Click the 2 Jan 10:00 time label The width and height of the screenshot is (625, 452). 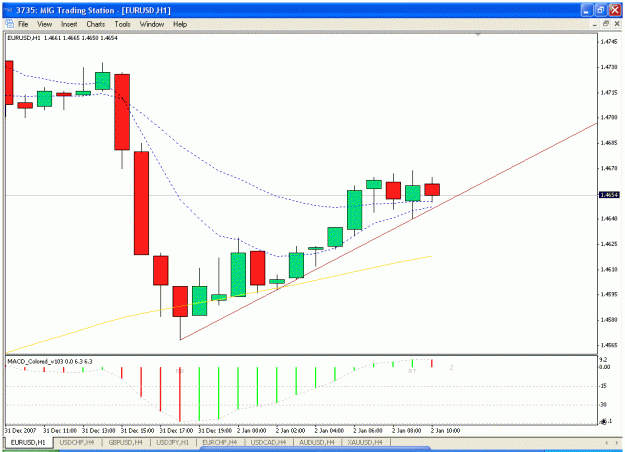tap(445, 430)
